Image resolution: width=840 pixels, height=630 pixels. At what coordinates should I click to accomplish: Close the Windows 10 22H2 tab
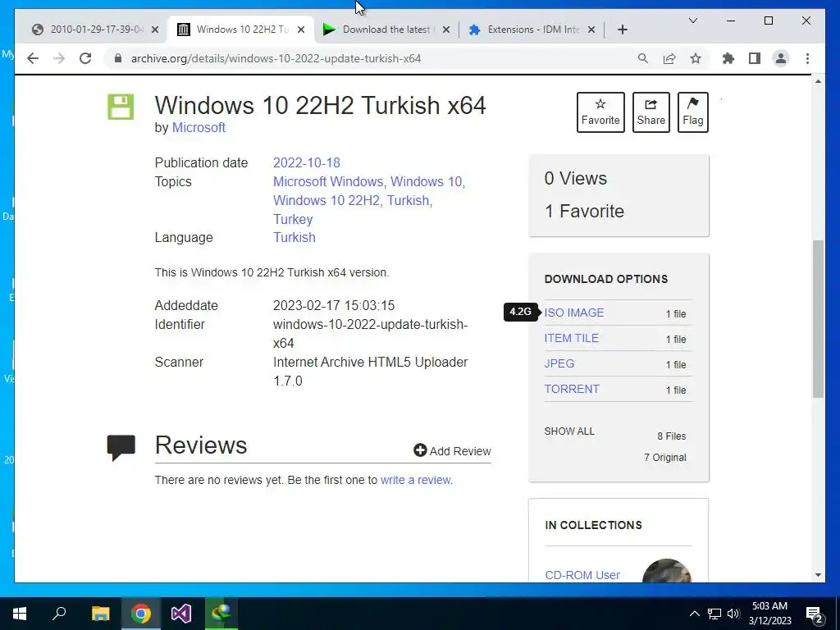pos(301,30)
